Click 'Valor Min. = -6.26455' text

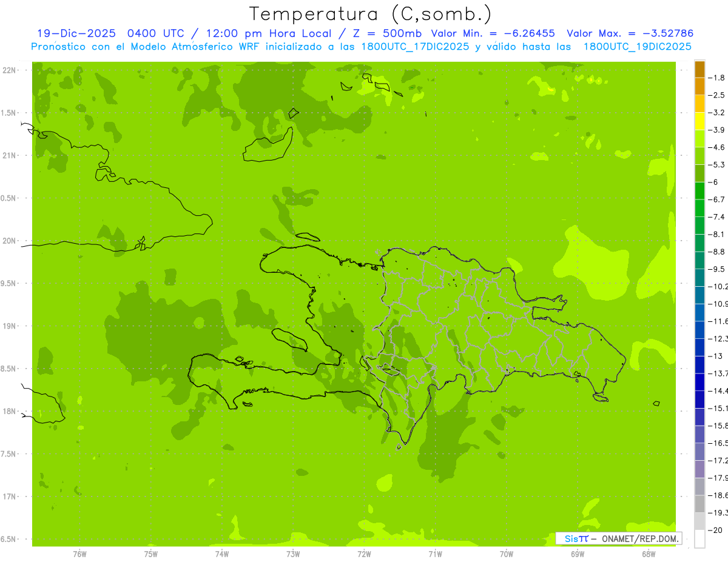coord(493,33)
